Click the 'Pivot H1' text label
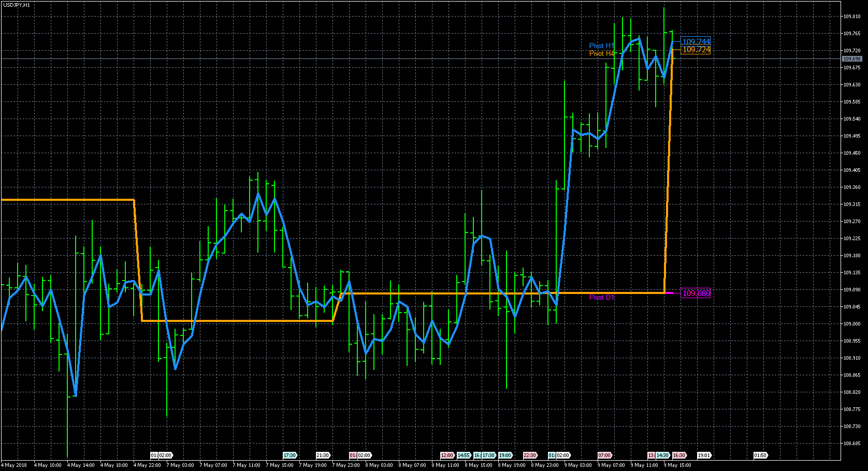Screen dimensions: 868x471 pos(601,46)
